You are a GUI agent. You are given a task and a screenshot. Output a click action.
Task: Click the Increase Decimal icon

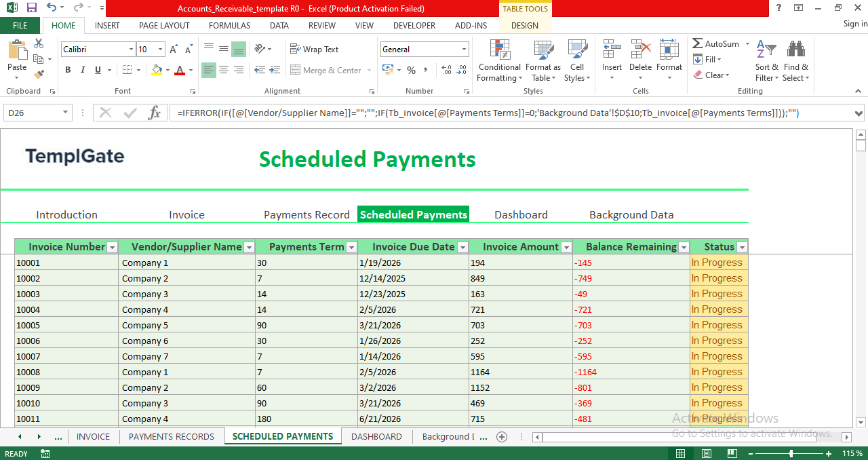point(446,70)
